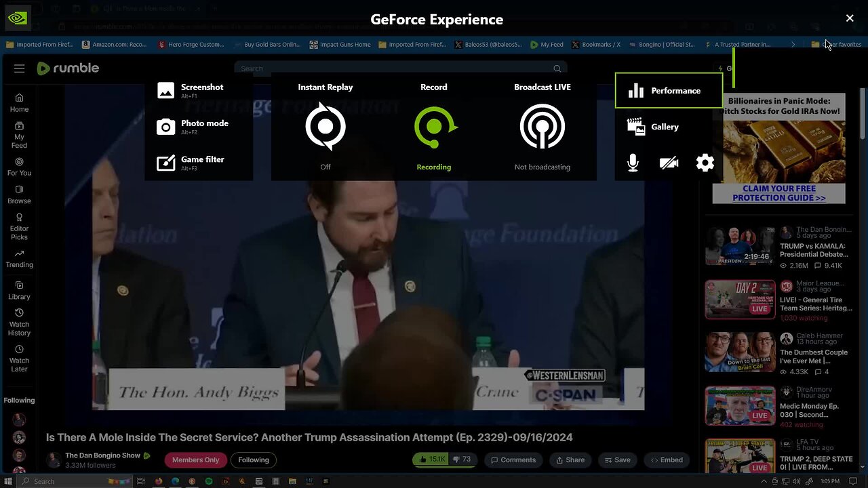This screenshot has width=868, height=488.
Task: Click CLAIM YOUR FREE PROTECTION GUIDE ad link
Action: [778, 193]
